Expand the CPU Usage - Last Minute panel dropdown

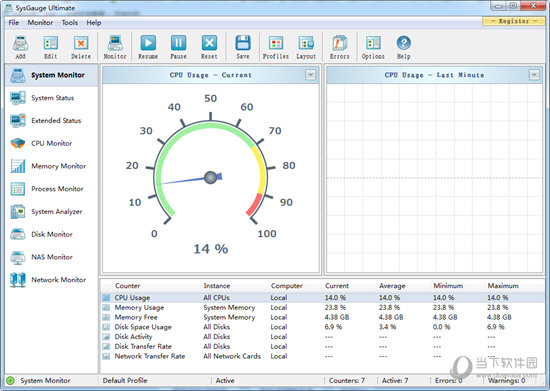(x=534, y=75)
